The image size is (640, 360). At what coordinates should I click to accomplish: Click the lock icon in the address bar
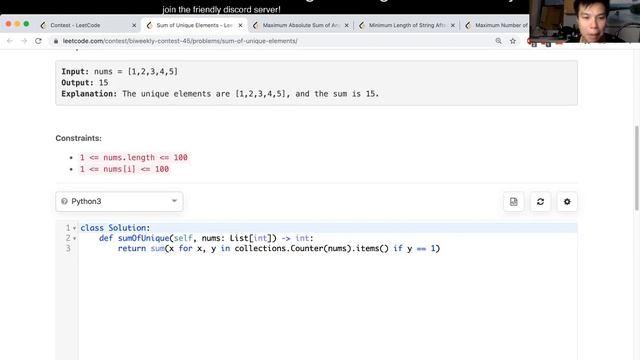tap(56, 41)
